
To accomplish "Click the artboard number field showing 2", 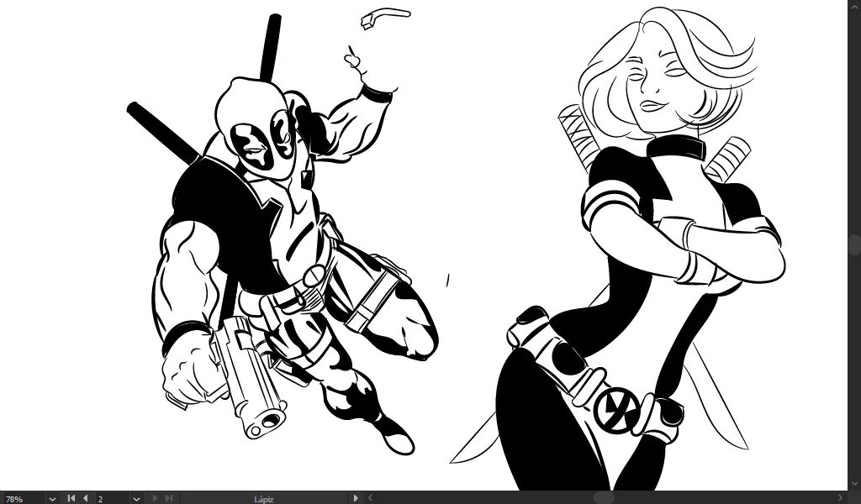I will coord(113,498).
